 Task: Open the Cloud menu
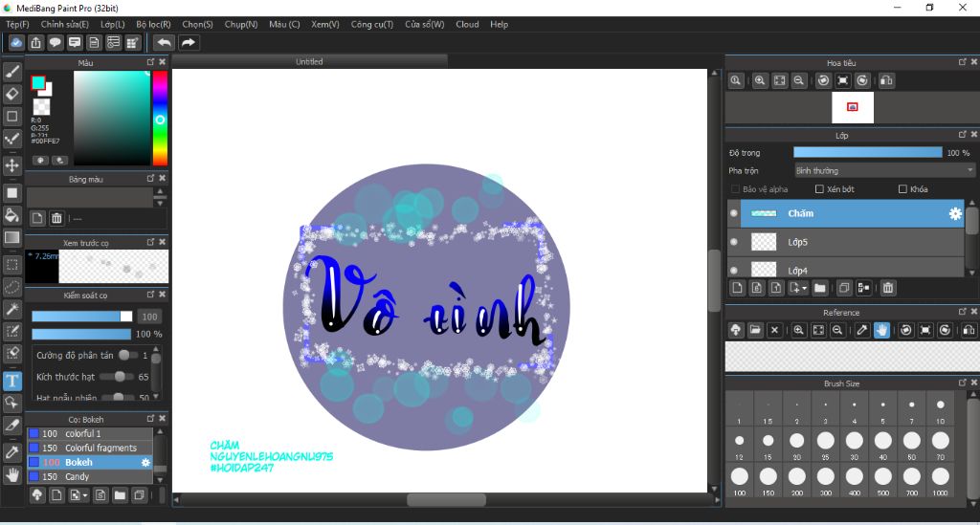(x=467, y=24)
